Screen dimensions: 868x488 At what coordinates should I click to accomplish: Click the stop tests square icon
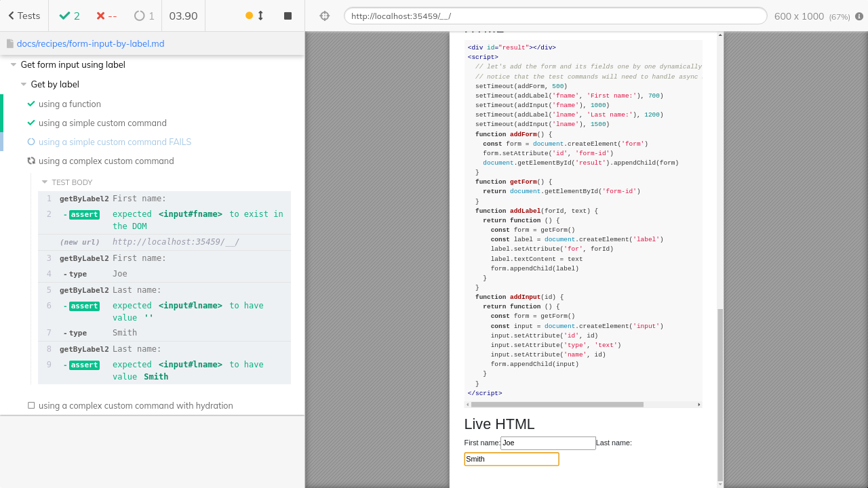click(288, 16)
